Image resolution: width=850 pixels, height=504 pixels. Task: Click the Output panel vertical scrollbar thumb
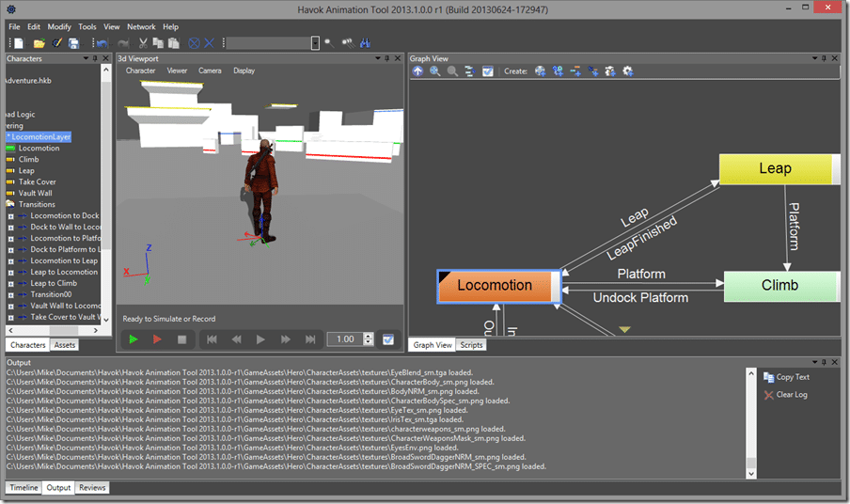click(x=750, y=463)
